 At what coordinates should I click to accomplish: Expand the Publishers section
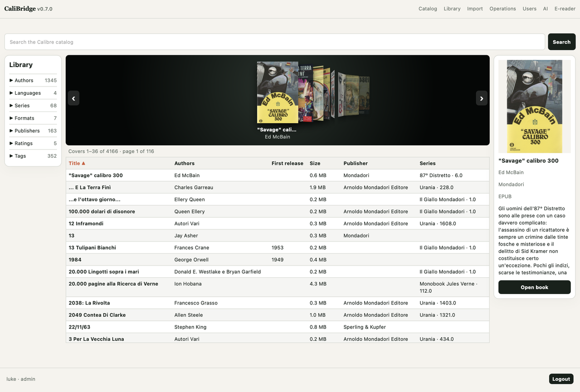click(x=33, y=131)
